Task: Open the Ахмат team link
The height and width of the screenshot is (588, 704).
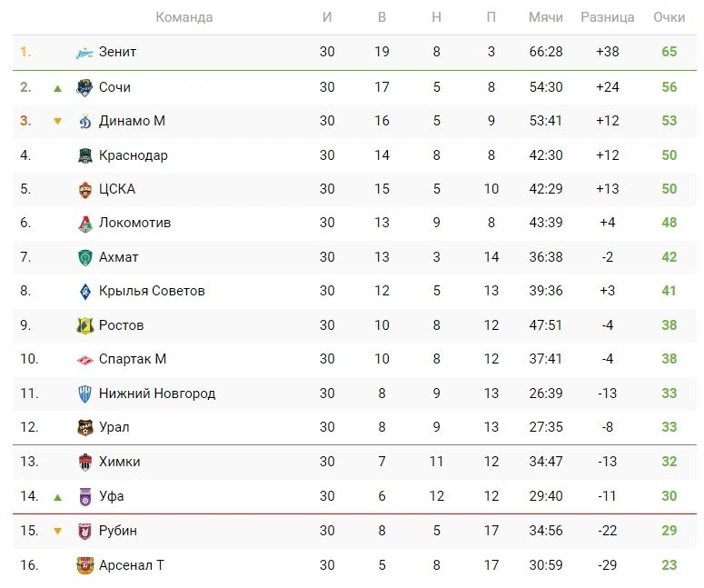Action: (x=119, y=257)
